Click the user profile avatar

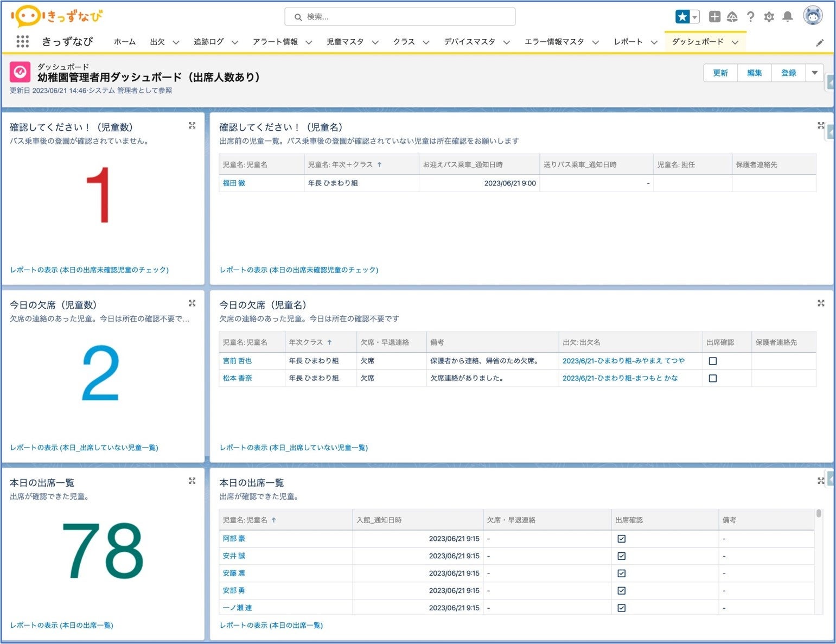[812, 16]
